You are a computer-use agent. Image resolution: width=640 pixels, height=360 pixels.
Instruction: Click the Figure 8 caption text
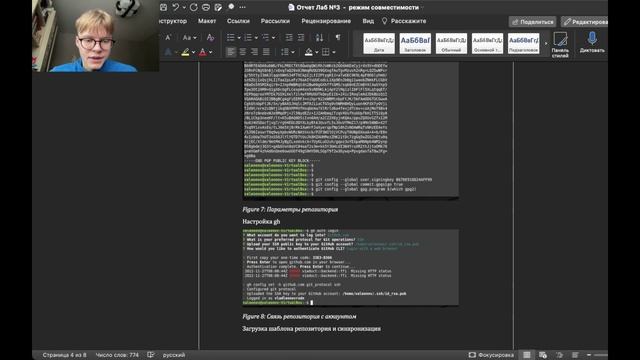click(299, 316)
